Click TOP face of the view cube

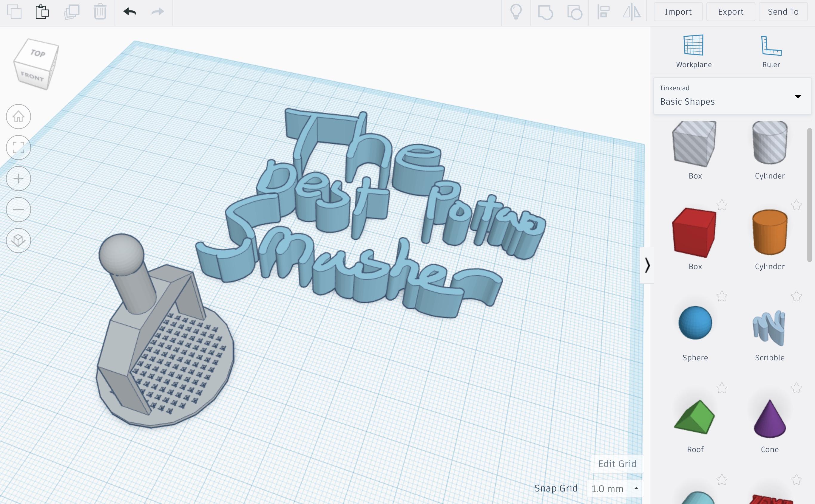click(38, 53)
